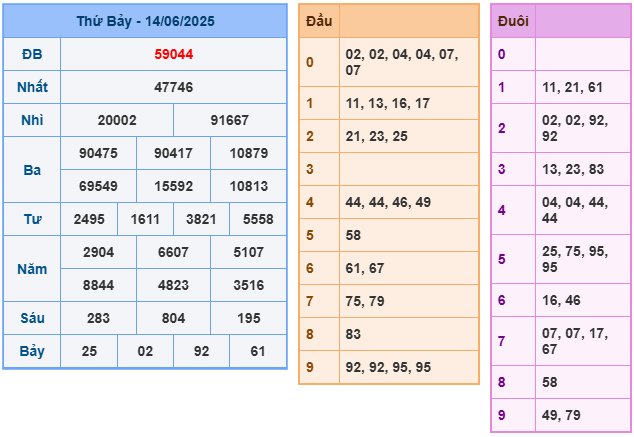Click Đầu row 0 values 02, 02, 04

click(x=402, y=62)
